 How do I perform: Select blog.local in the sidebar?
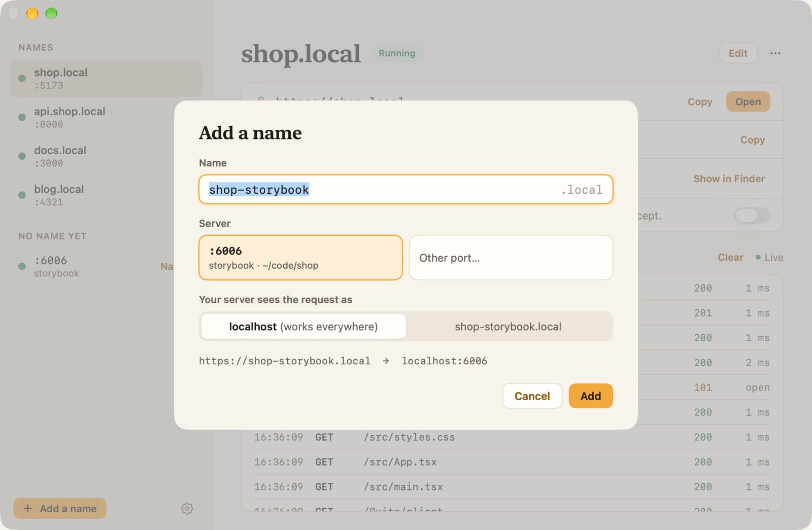pyautogui.click(x=106, y=195)
